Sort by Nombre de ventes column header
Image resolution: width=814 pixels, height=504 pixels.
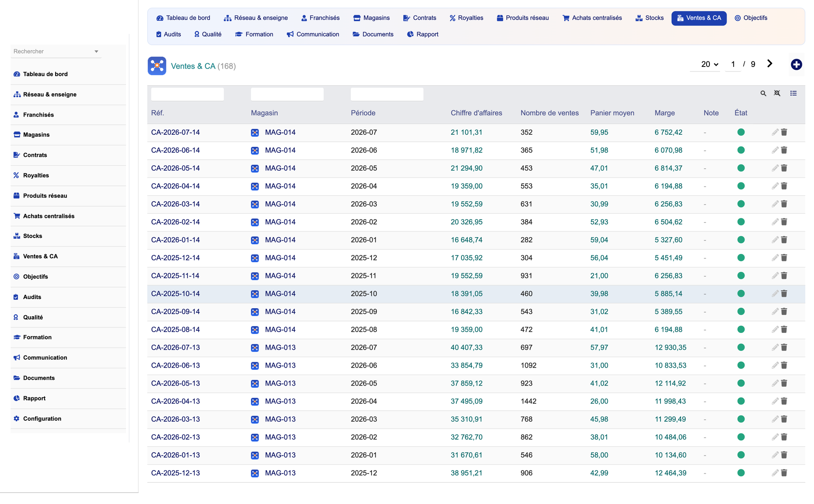tap(549, 113)
